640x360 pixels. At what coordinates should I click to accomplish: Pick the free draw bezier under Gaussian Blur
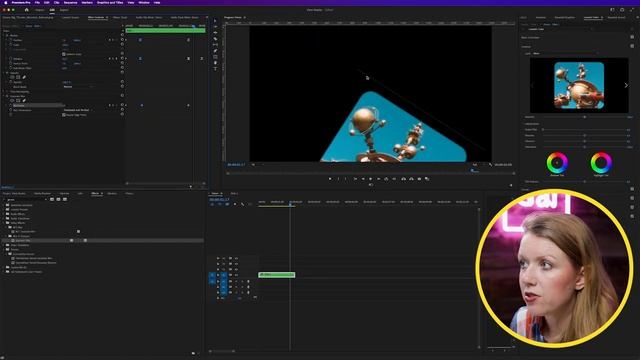point(24,100)
